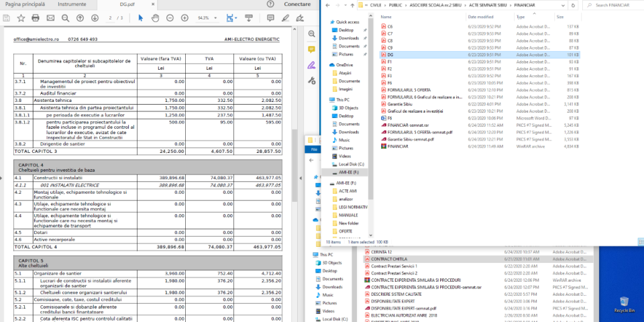
Task: Select Garantie Sibiu PDF file
Action: 399,104
